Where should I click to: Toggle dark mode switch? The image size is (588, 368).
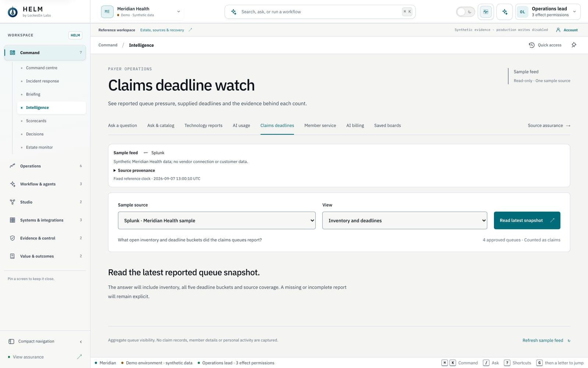465,12
